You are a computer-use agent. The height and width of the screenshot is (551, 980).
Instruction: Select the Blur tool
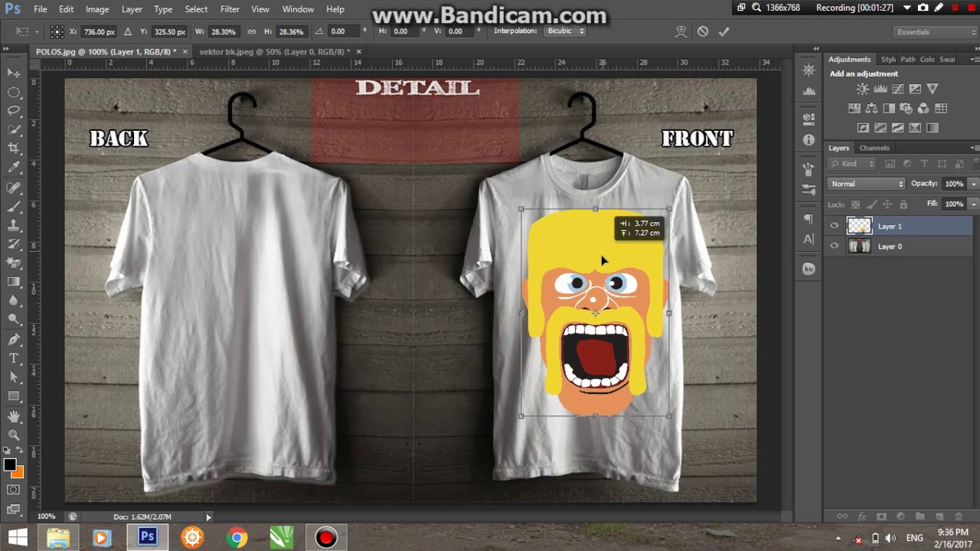click(x=14, y=301)
